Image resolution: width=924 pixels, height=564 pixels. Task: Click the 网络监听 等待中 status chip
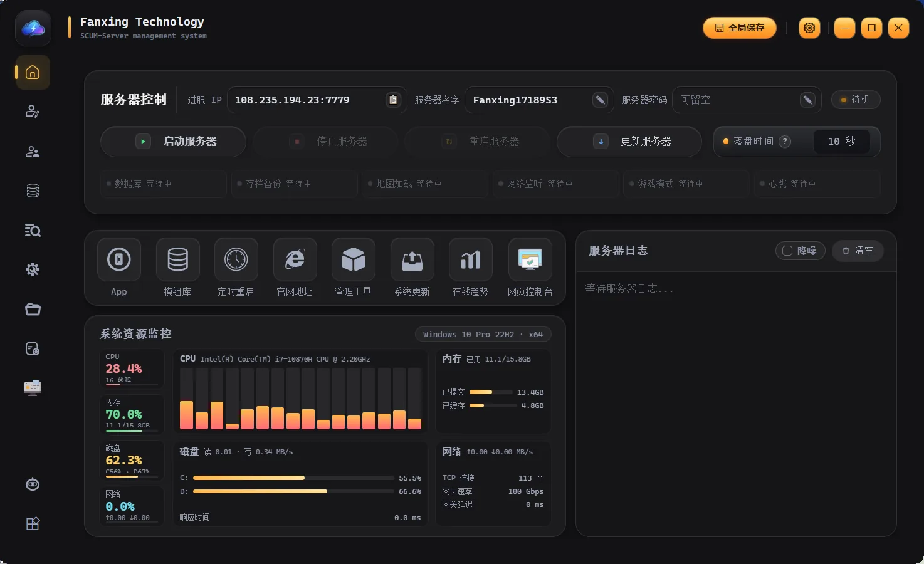(x=555, y=184)
